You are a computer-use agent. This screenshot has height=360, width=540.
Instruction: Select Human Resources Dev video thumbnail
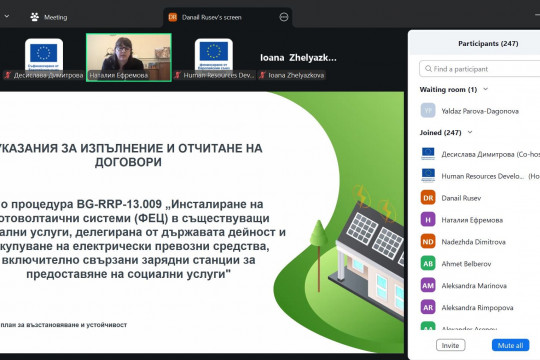(x=214, y=57)
